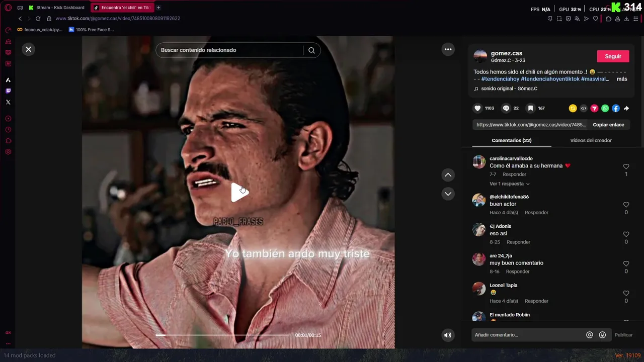The image size is (644, 362).
Task: Open more share options arrow
Action: [626, 108]
